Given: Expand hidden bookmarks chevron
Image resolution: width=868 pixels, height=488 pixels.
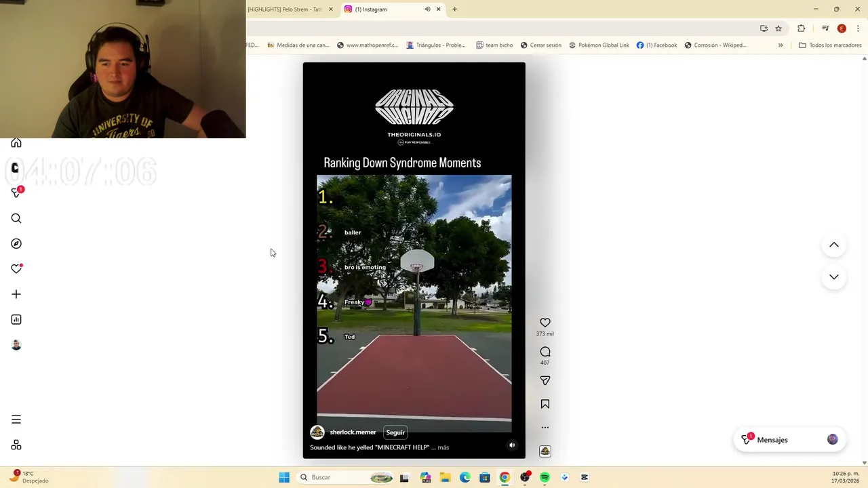Looking at the screenshot, I should pos(781,45).
